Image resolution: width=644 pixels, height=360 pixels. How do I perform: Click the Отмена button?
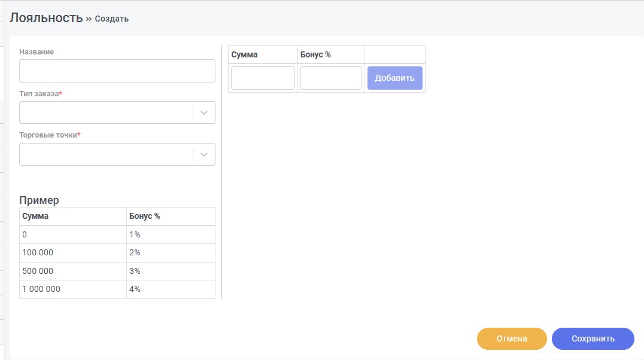point(512,338)
